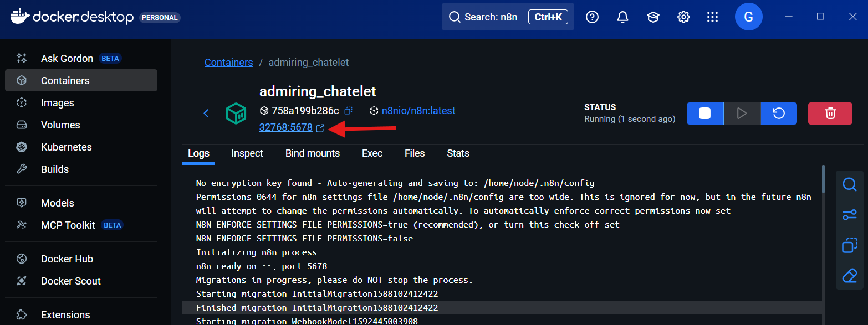Go back using the left chevron
The image size is (868, 325).
(206, 114)
